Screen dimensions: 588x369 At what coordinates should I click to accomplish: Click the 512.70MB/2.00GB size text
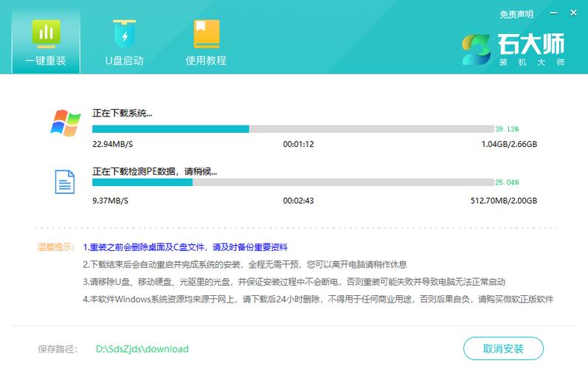coord(504,201)
